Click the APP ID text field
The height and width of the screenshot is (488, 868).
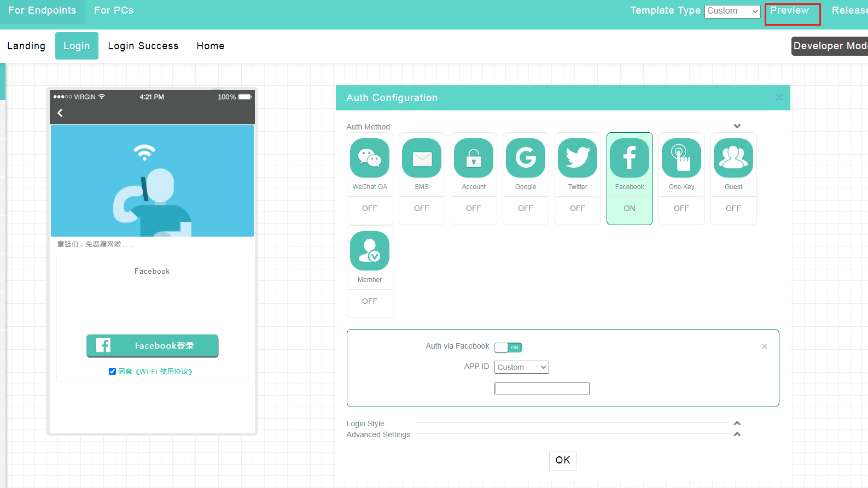pyautogui.click(x=542, y=389)
